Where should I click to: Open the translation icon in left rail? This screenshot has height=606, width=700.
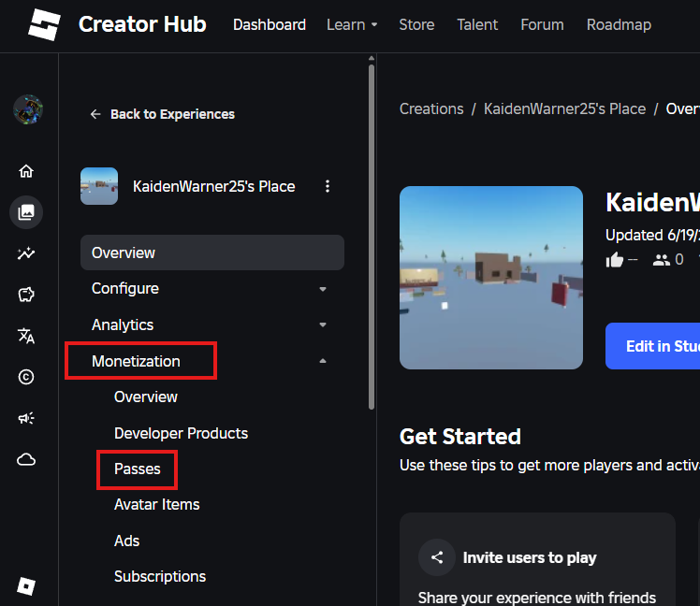(x=26, y=336)
